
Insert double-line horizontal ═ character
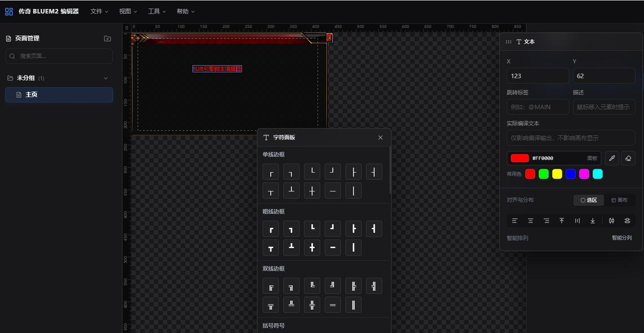333,305
